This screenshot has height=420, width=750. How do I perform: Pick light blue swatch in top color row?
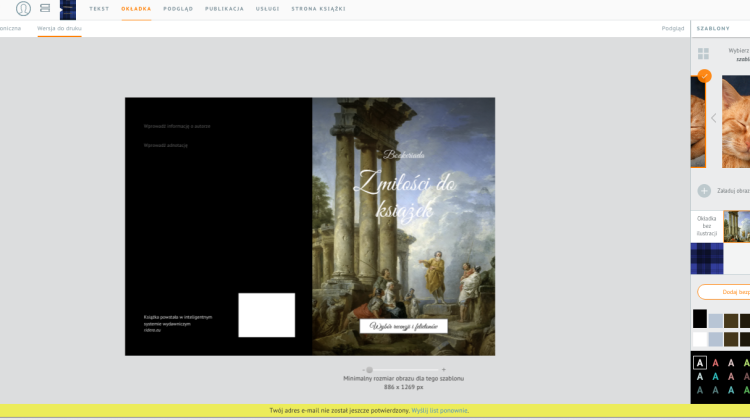point(715,321)
